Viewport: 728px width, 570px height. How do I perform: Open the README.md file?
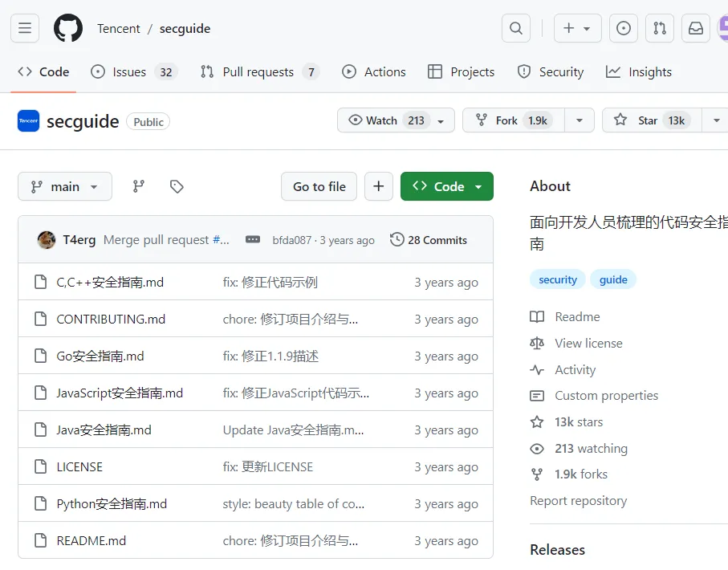[92, 540]
